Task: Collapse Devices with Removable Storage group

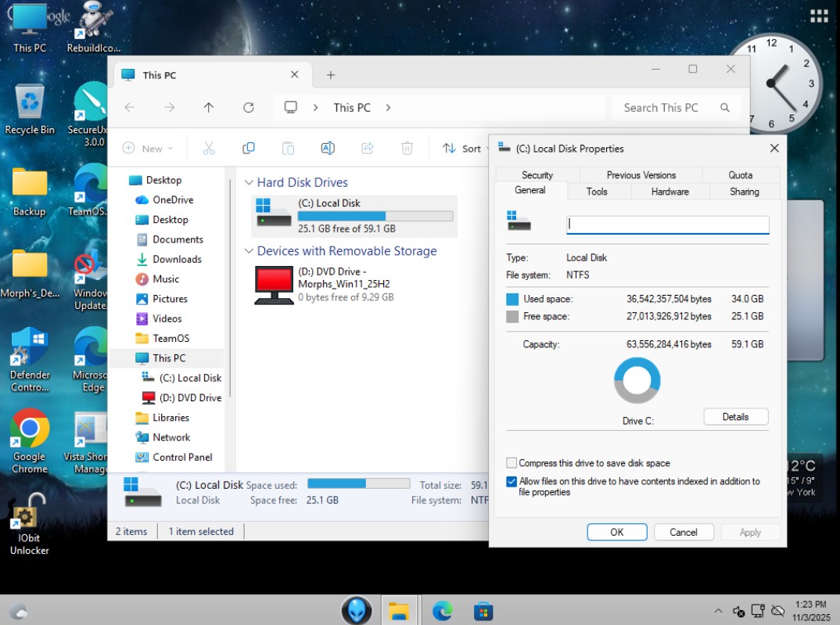Action: (249, 251)
